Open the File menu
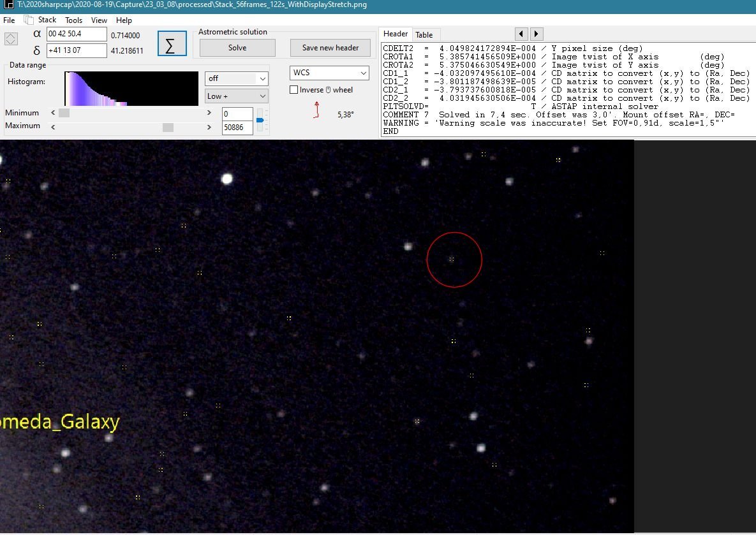756x535 pixels. coord(9,20)
